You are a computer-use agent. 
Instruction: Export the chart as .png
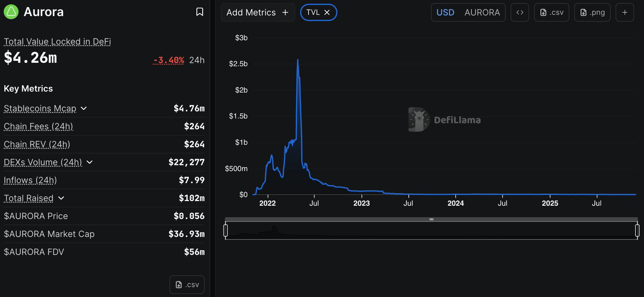tap(592, 13)
